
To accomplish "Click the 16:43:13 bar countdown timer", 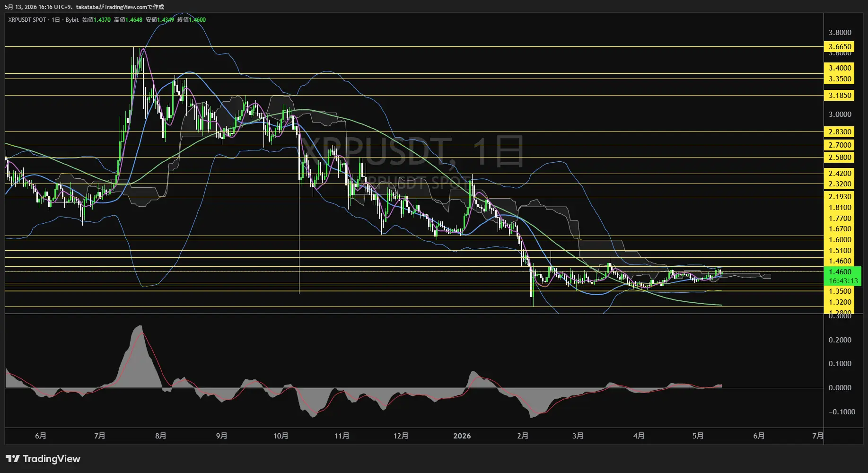I will point(843,281).
